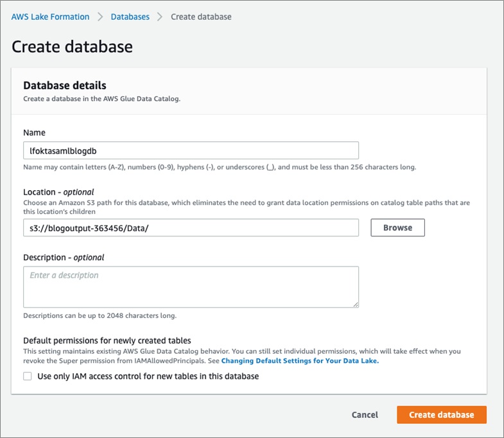The height and width of the screenshot is (438, 504).
Task: Click the Database details section header
Action: click(x=65, y=85)
